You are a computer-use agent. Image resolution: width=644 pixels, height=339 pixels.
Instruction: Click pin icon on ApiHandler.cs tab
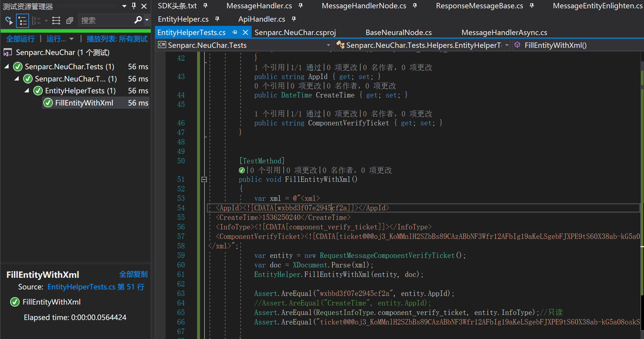[x=294, y=19]
